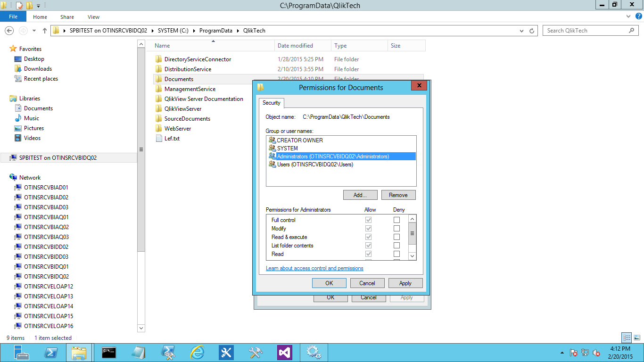Image resolution: width=644 pixels, height=362 pixels.
Task: Expand breadcrumb arrow after SPBITEST on OTINSRCVBIDQ02
Action: click(x=152, y=31)
